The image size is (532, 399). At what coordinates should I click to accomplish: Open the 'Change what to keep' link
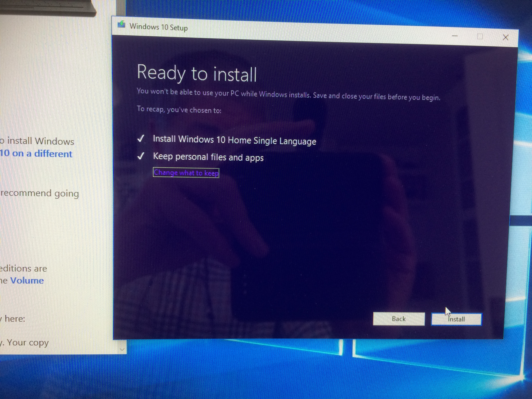point(186,173)
